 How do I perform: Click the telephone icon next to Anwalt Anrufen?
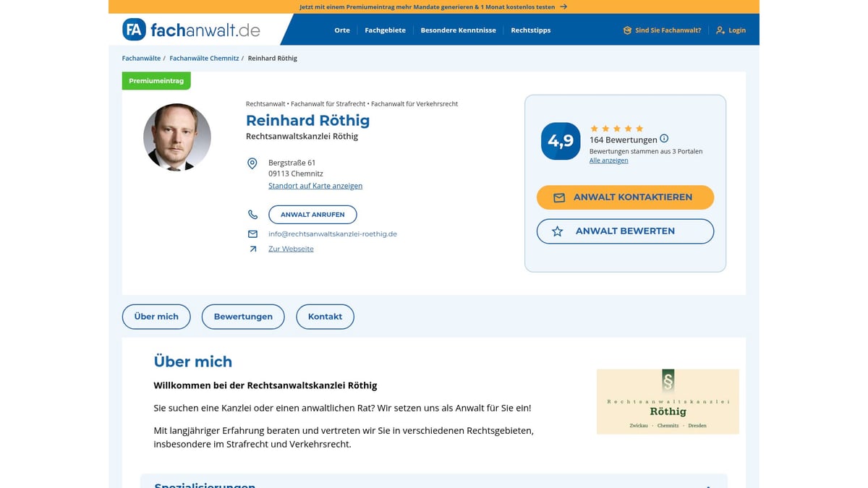(x=252, y=214)
